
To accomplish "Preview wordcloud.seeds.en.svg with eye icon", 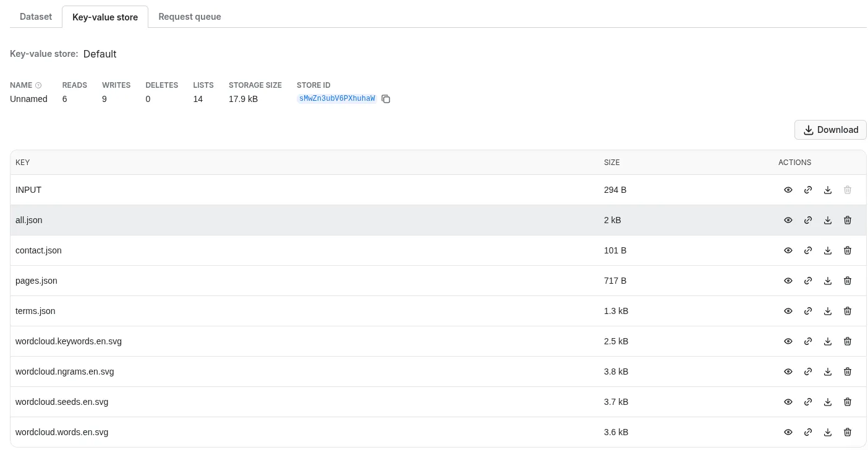I will coord(788,402).
